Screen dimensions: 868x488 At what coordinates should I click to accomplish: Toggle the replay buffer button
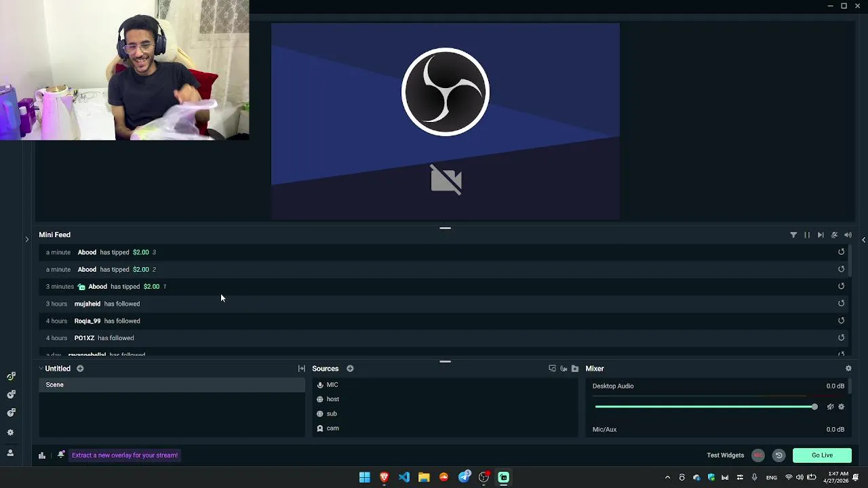click(778, 455)
